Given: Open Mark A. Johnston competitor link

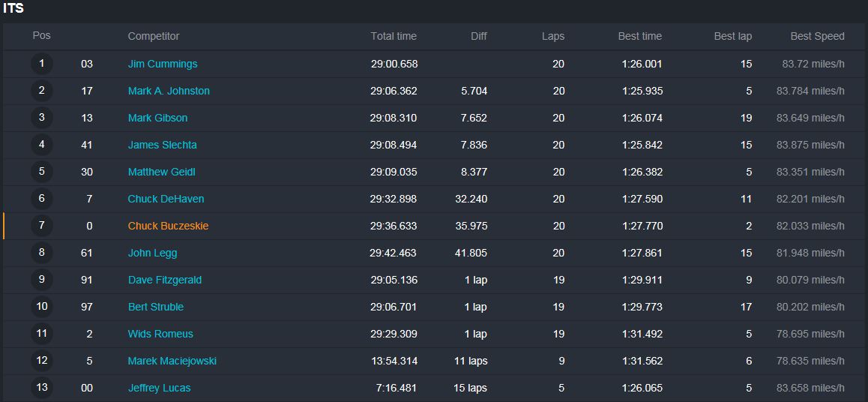Looking at the screenshot, I should [x=169, y=91].
